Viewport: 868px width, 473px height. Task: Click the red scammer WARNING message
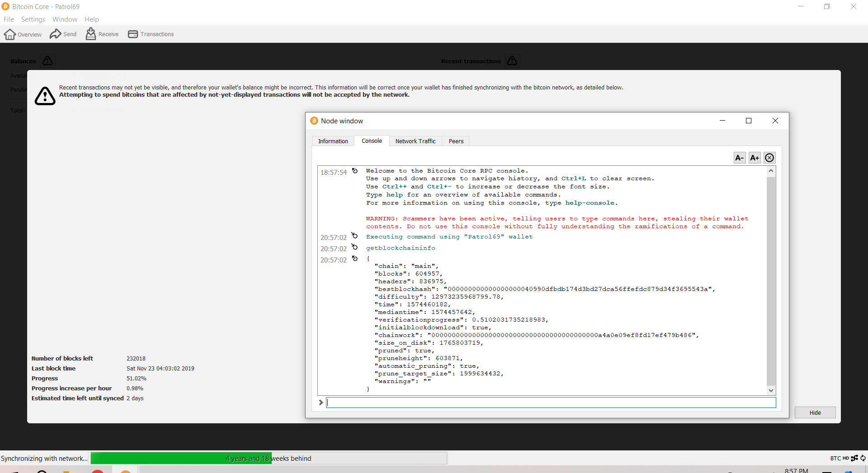click(557, 223)
